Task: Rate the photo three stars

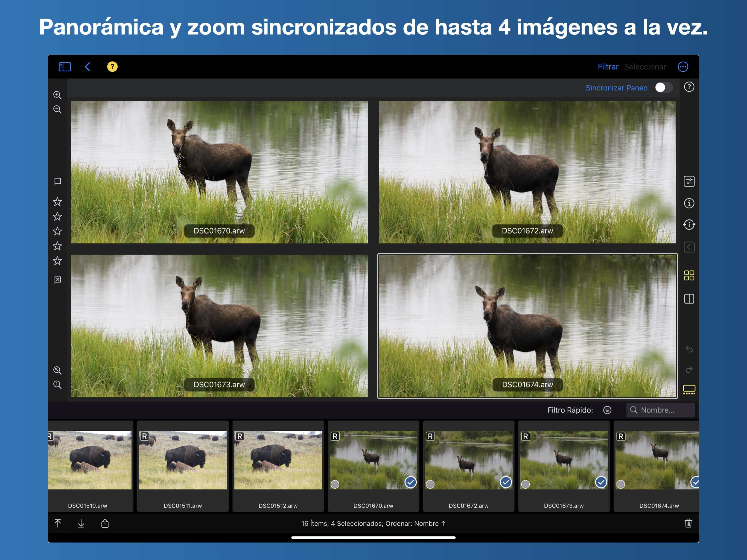Action: [x=57, y=231]
